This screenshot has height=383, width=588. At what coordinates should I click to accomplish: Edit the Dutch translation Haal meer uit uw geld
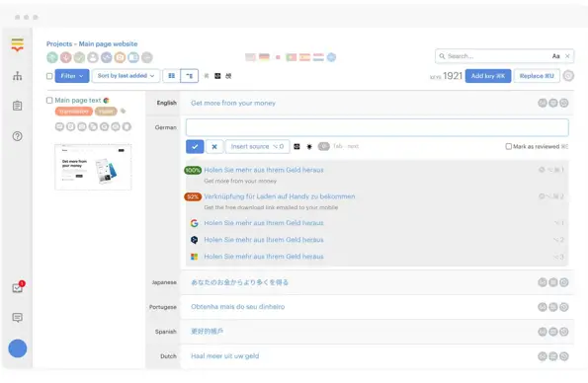click(225, 356)
